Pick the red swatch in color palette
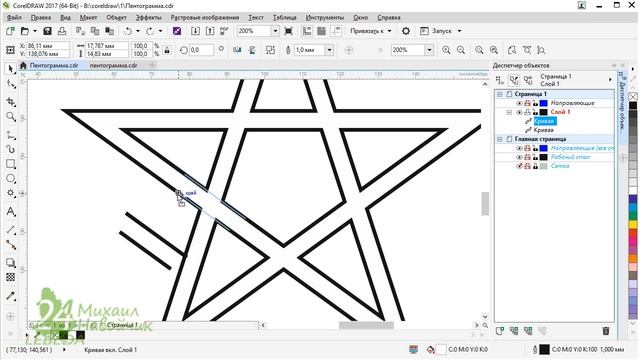 click(633, 233)
